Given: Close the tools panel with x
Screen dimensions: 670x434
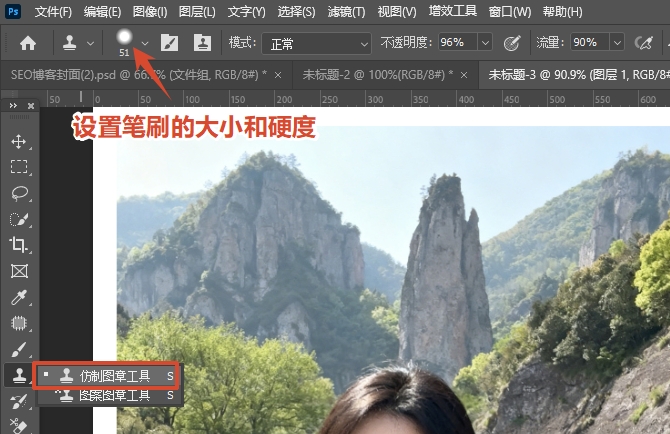Looking at the screenshot, I should (x=31, y=106).
